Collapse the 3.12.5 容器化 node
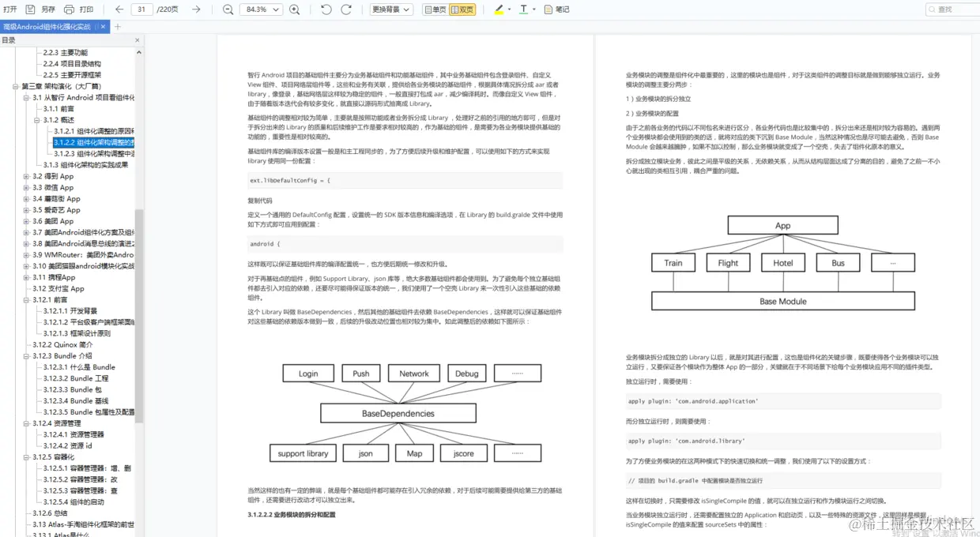 (27, 457)
